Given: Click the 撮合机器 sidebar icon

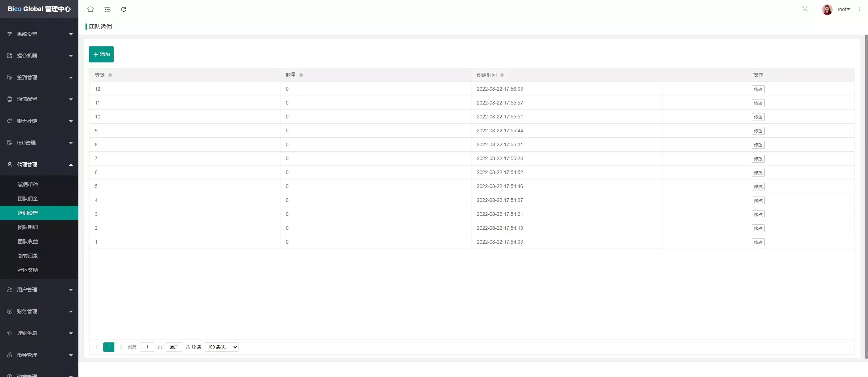Looking at the screenshot, I should pos(10,56).
